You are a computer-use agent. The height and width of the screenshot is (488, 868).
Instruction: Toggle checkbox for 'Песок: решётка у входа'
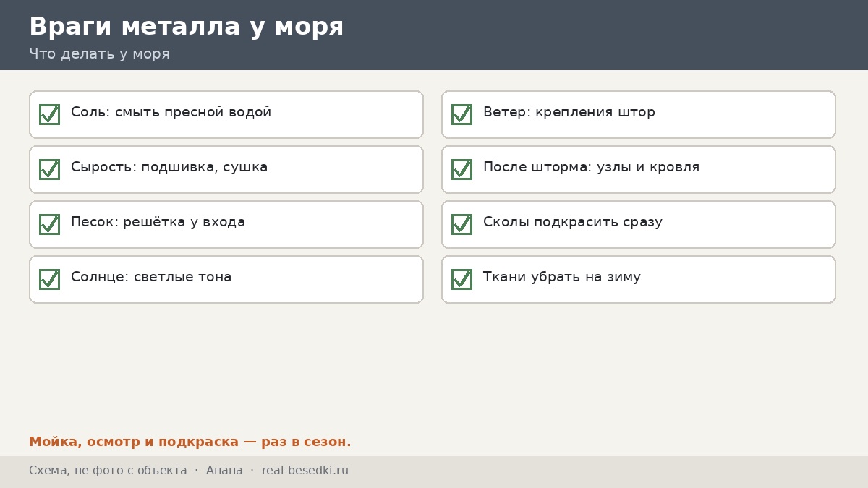[x=49, y=224]
